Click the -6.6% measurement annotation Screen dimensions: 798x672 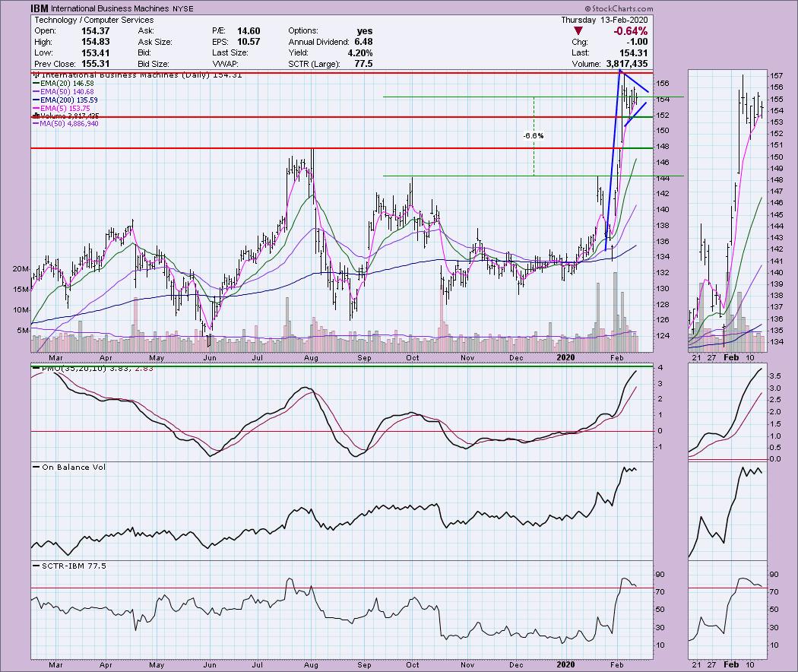[534, 135]
